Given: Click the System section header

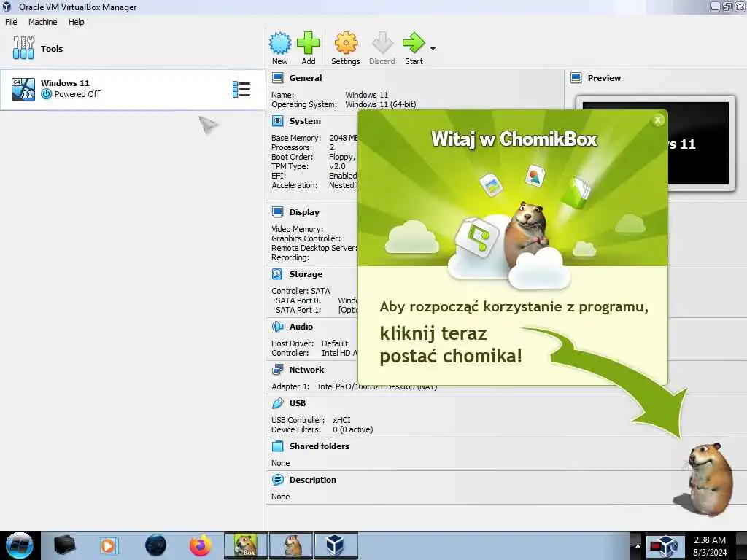Looking at the screenshot, I should [x=305, y=121].
